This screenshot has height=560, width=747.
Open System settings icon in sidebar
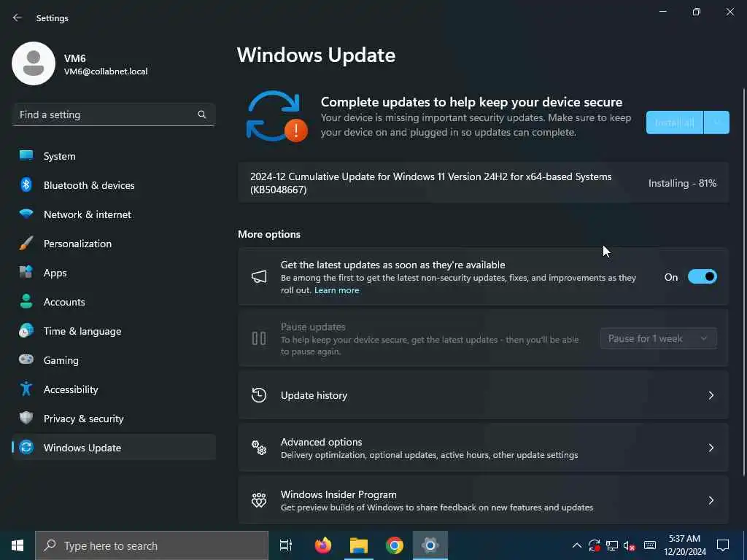tap(26, 155)
